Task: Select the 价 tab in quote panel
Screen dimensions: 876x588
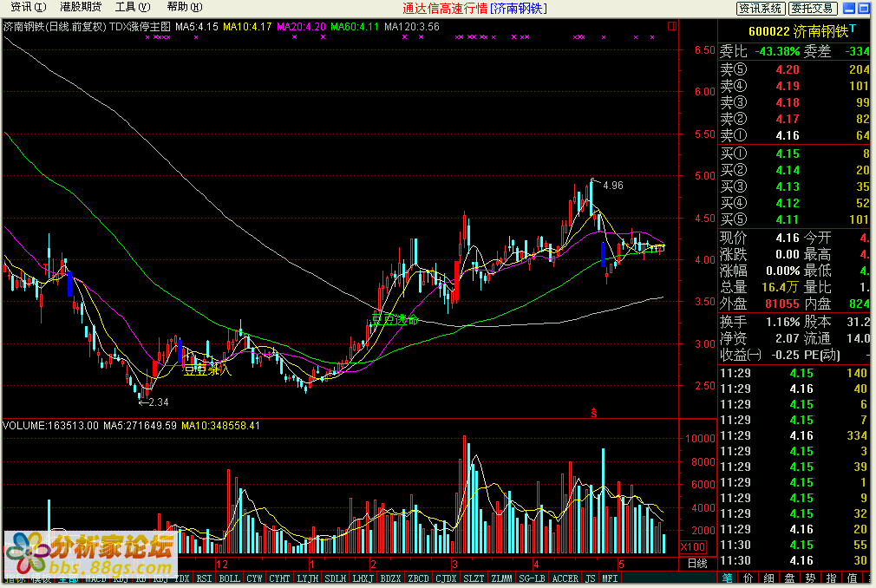Action: [x=749, y=578]
